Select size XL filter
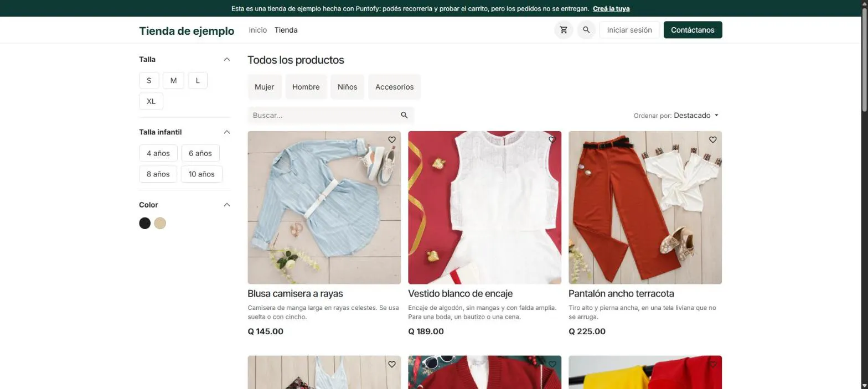Screen dimensions: 868x389 [151, 101]
